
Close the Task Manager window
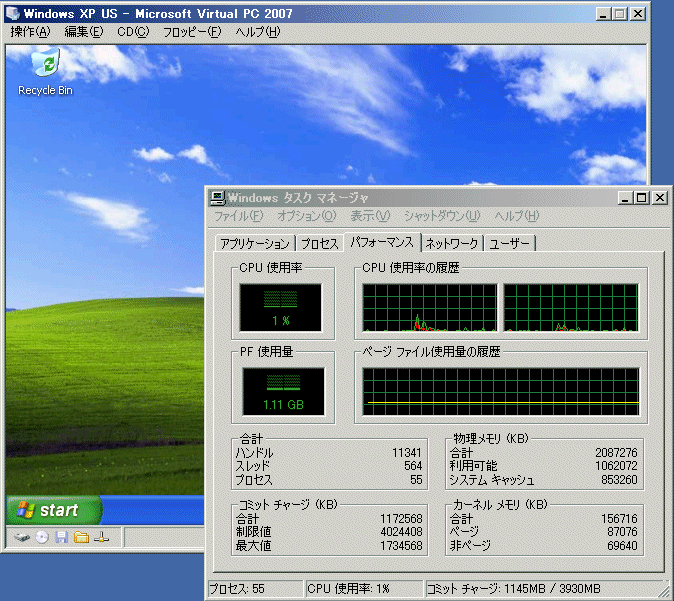[x=659, y=198]
